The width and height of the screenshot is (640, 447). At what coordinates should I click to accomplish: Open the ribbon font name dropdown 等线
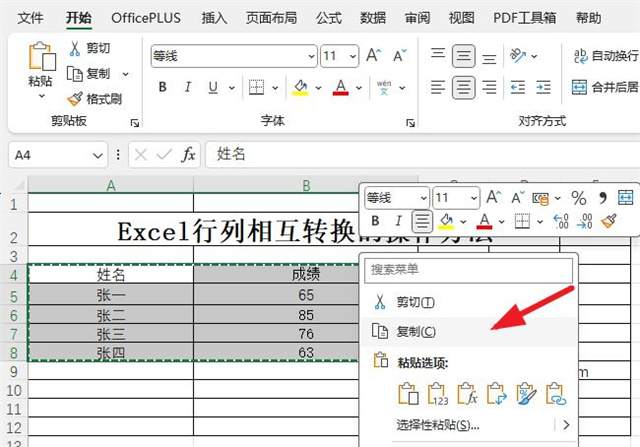(312, 56)
